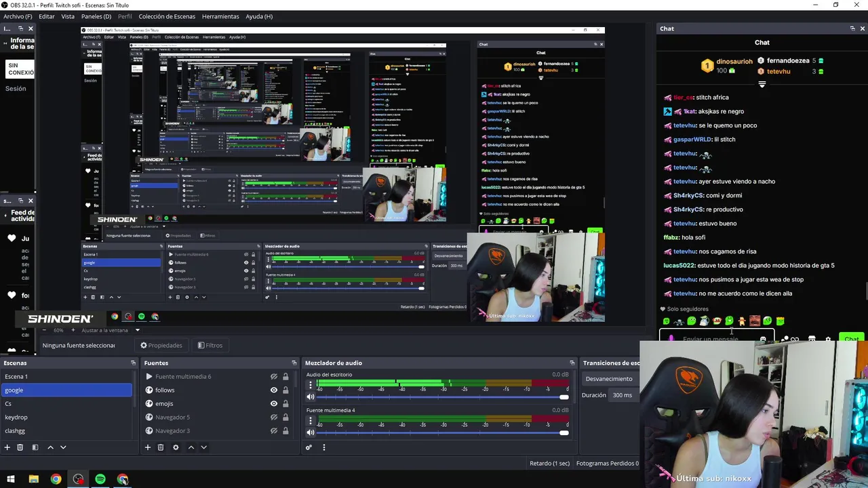Viewport: 868px width, 488px height.
Task: Open Chrome from the taskbar
Action: point(56,479)
